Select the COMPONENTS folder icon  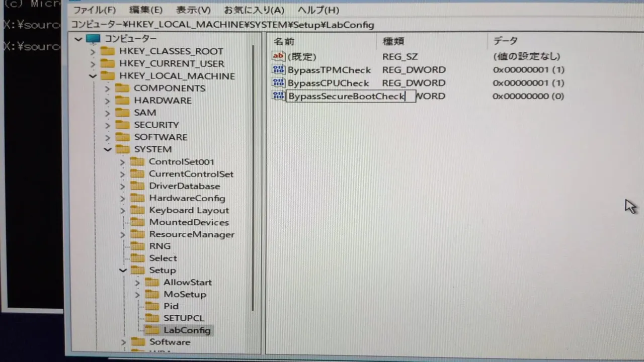coord(122,88)
